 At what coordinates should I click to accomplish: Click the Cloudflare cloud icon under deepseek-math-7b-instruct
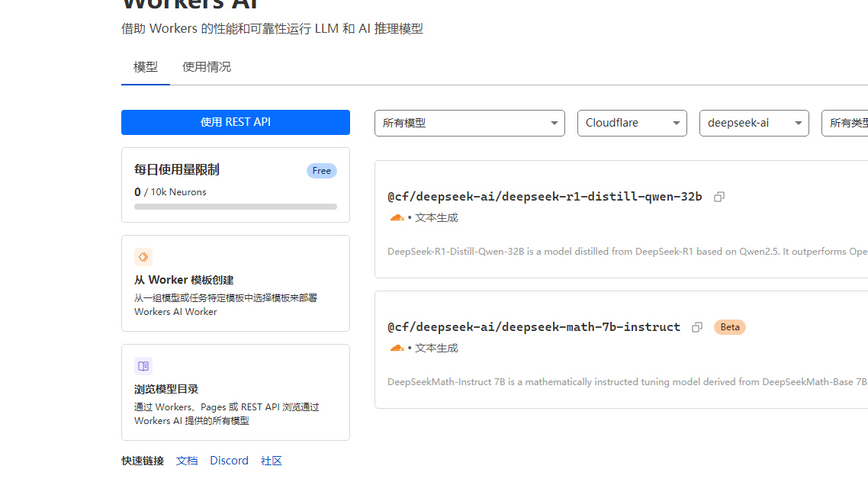[397, 349]
